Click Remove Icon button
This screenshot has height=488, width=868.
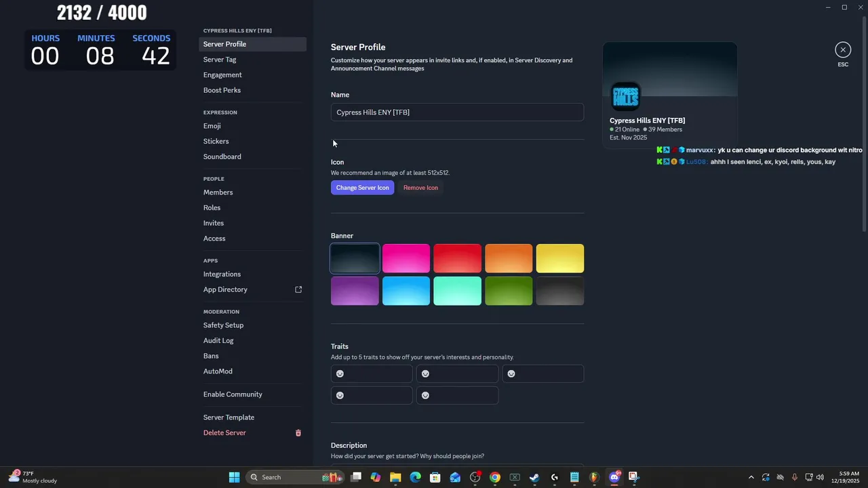(x=420, y=188)
